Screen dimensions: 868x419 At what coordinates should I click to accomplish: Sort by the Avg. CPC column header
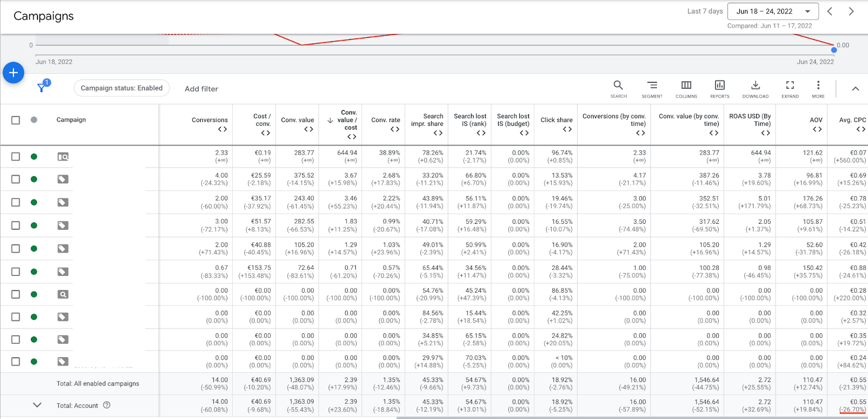853,120
